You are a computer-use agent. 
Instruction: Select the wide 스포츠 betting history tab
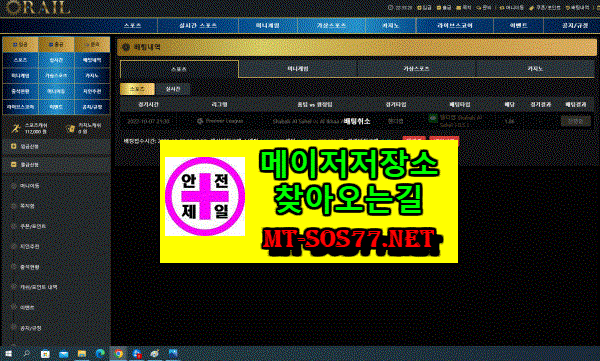click(179, 69)
